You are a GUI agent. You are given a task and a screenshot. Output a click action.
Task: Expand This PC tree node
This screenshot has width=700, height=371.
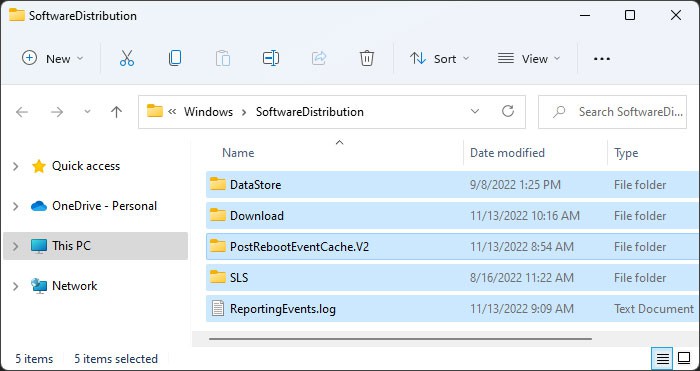[x=16, y=246]
